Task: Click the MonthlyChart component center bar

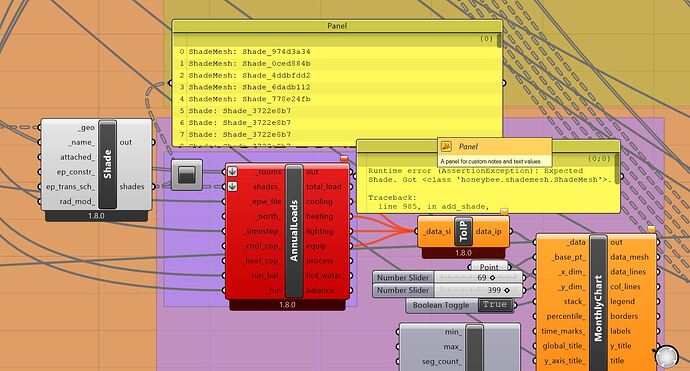Action: (598, 304)
